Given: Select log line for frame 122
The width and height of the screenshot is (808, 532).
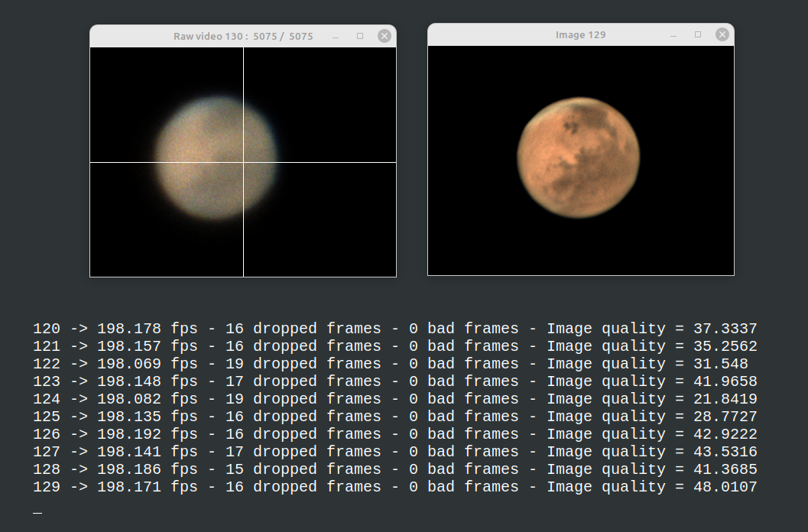Looking at the screenshot, I should [x=390, y=363].
